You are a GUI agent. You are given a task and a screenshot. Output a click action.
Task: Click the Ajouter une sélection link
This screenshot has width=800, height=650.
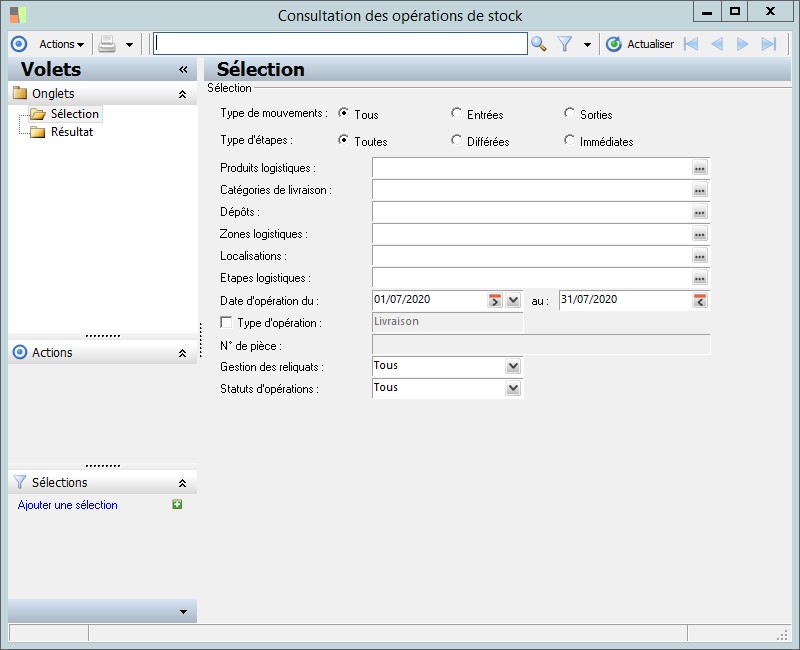coord(67,505)
